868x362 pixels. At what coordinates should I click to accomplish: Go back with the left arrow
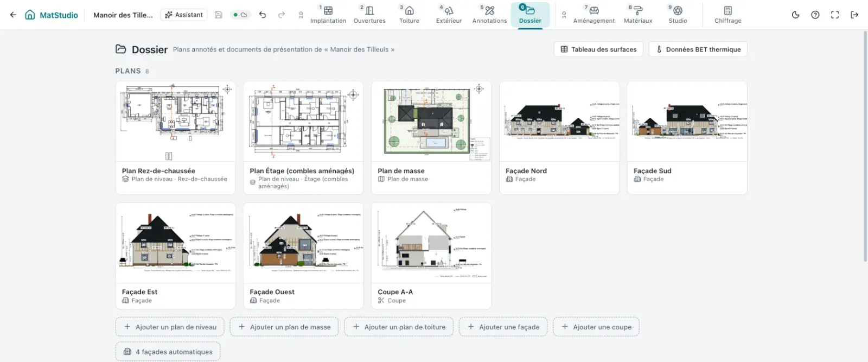tap(13, 15)
